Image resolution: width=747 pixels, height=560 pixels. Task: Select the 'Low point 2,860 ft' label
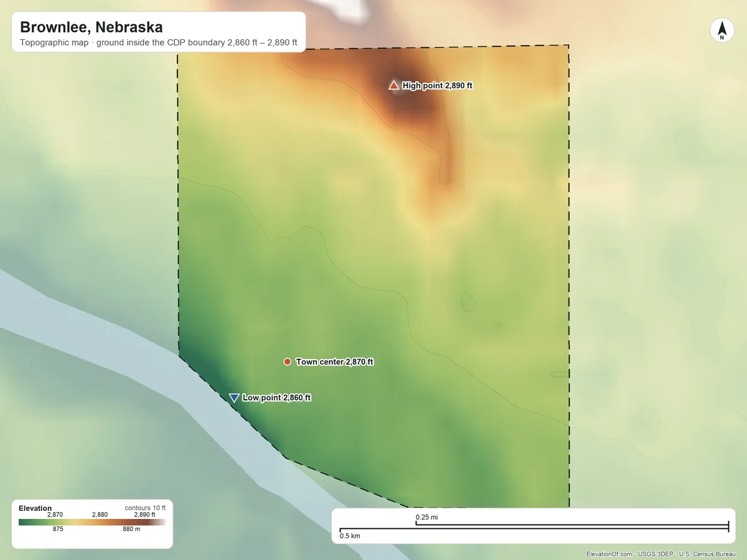coord(276,398)
